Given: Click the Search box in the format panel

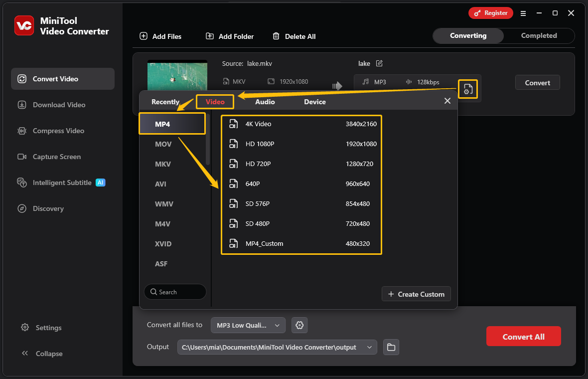Looking at the screenshot, I should point(175,292).
